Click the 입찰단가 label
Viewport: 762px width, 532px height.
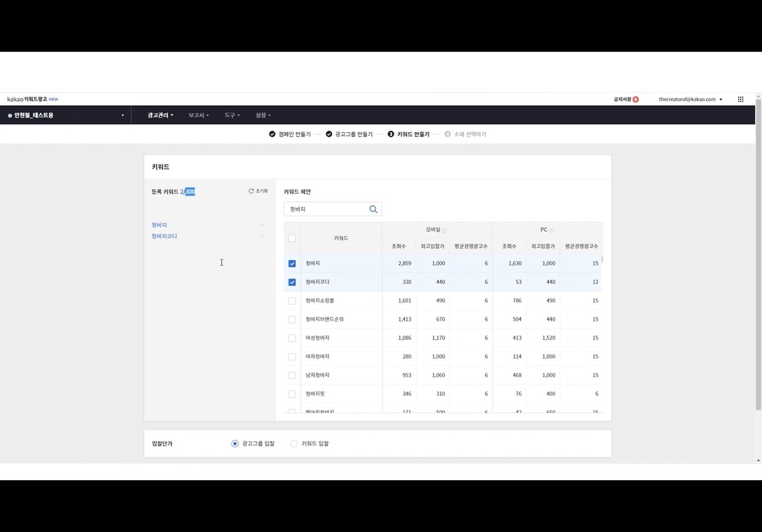click(162, 443)
